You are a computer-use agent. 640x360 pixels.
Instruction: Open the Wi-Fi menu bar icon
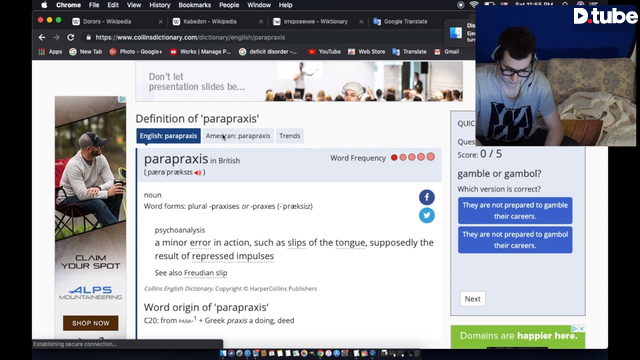coord(473,5)
